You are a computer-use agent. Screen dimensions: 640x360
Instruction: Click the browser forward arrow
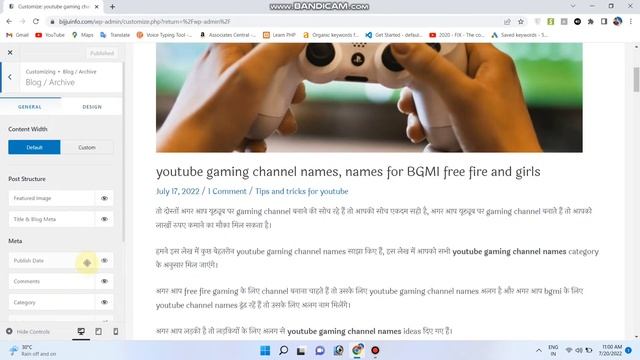[x=22, y=22]
